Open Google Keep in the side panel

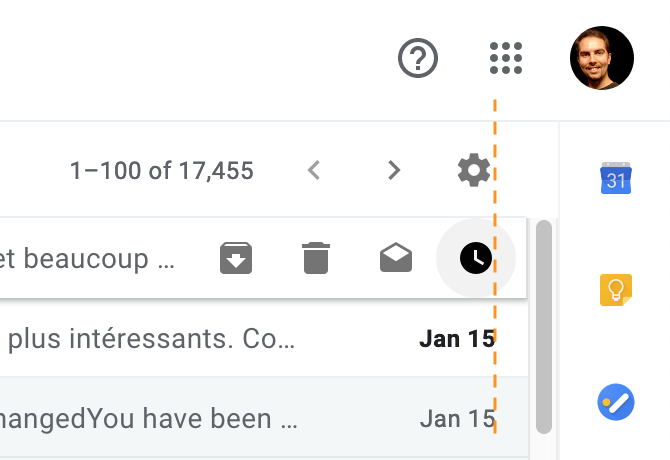pos(613,290)
